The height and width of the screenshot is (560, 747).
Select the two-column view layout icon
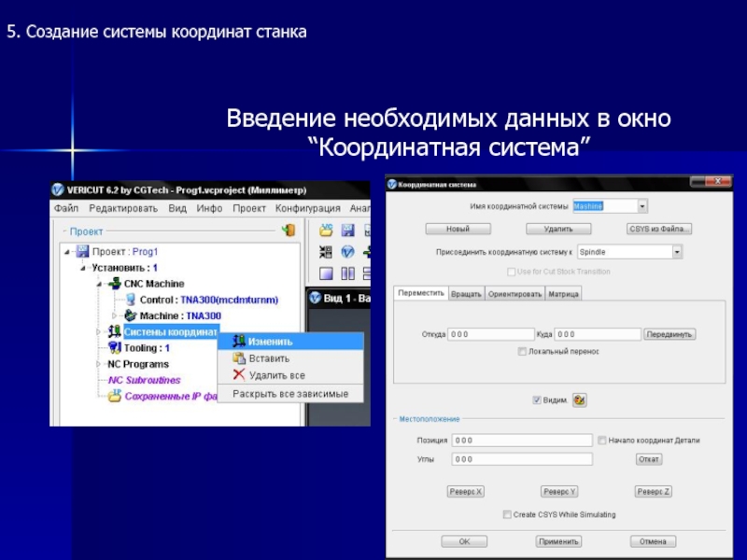pyautogui.click(x=347, y=273)
